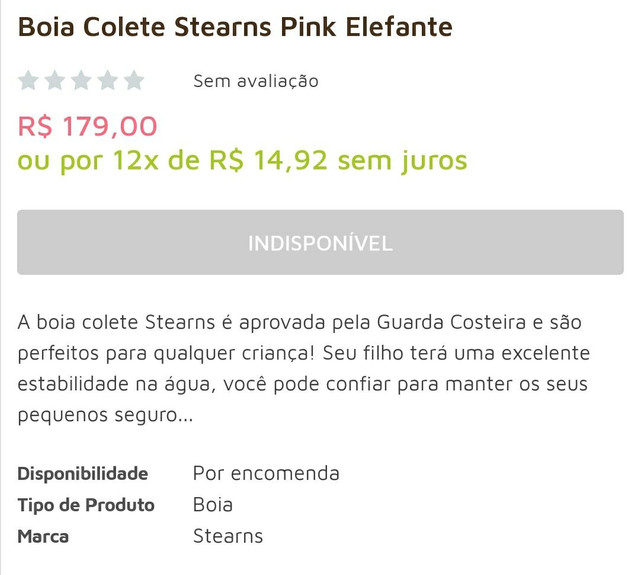Click the third rating star
This screenshot has width=640, height=575.
pyautogui.click(x=81, y=80)
